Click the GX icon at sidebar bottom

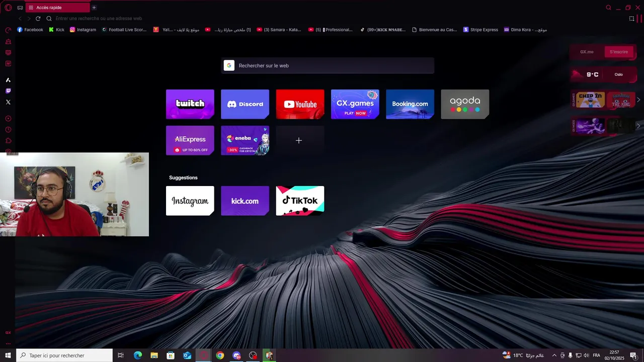8,333
